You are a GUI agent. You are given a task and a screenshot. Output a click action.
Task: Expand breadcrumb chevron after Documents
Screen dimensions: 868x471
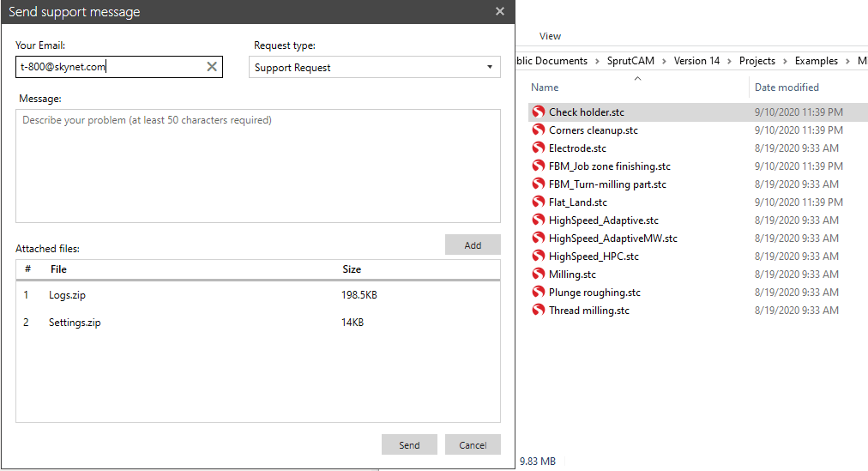pyautogui.click(x=597, y=62)
